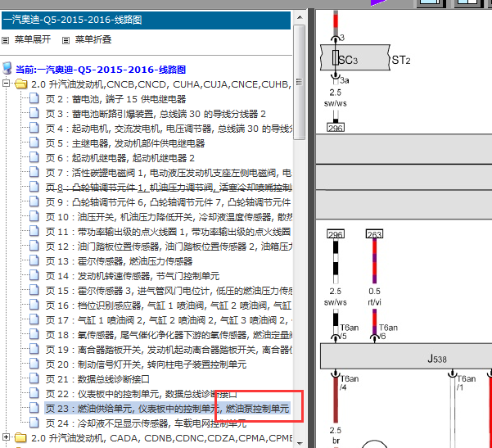Click the document icon of 页 24
Screen dimensions: 492x448
pyautogui.click(x=34, y=423)
